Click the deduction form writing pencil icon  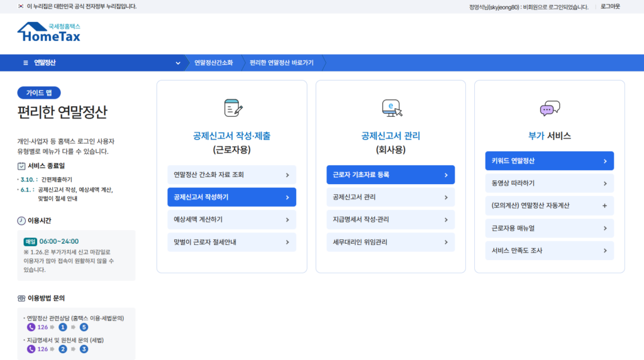[233, 109]
